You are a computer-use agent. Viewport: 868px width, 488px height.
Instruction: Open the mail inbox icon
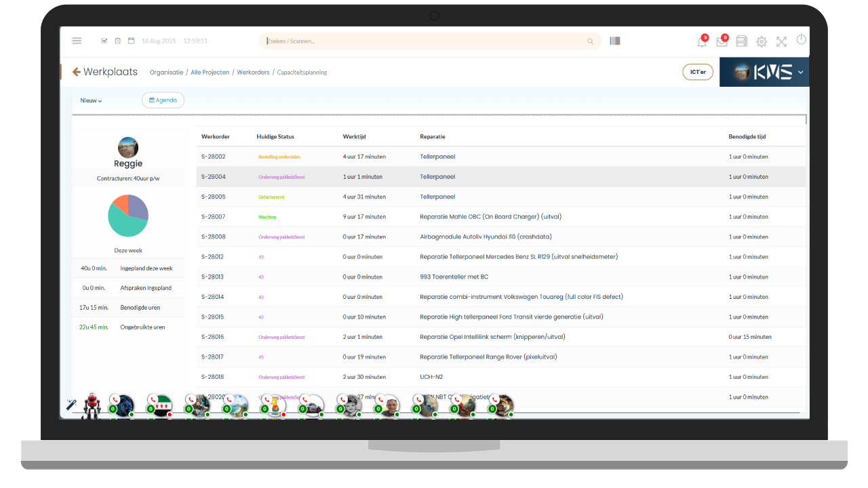722,42
